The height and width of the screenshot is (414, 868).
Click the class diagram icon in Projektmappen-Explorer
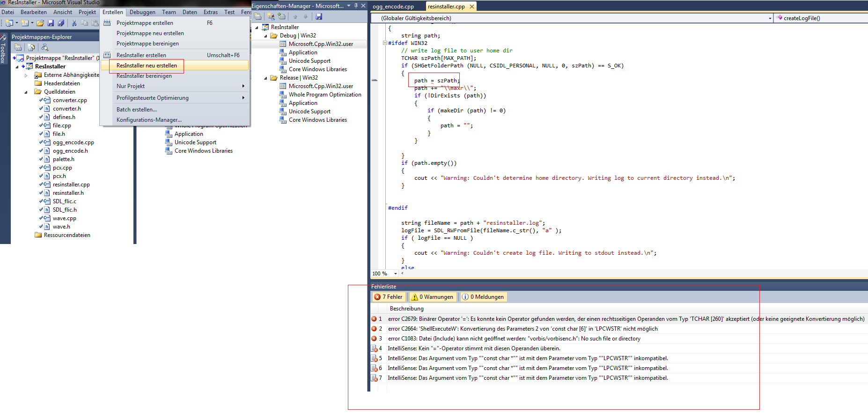pyautogui.click(x=45, y=47)
